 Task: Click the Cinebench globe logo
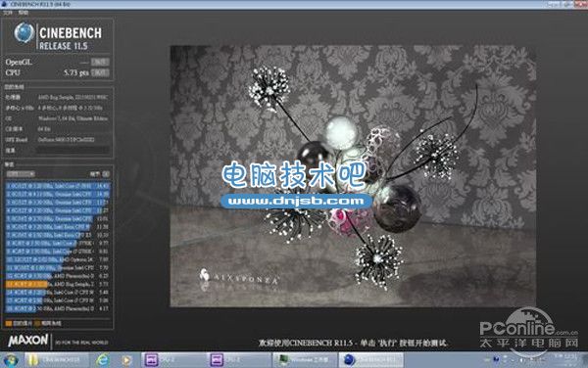[24, 33]
